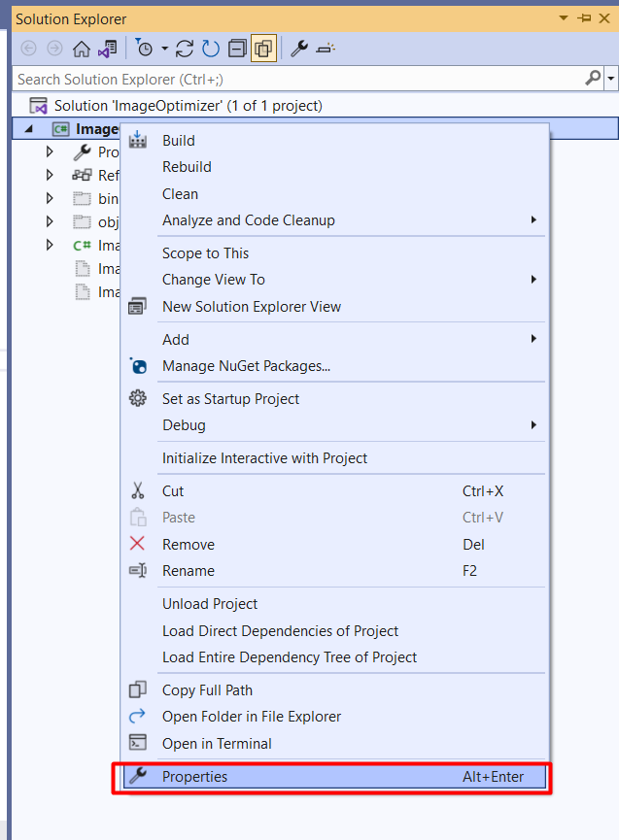
Task: Select Load Entire Dependency Tree of Project
Action: click(x=335, y=657)
